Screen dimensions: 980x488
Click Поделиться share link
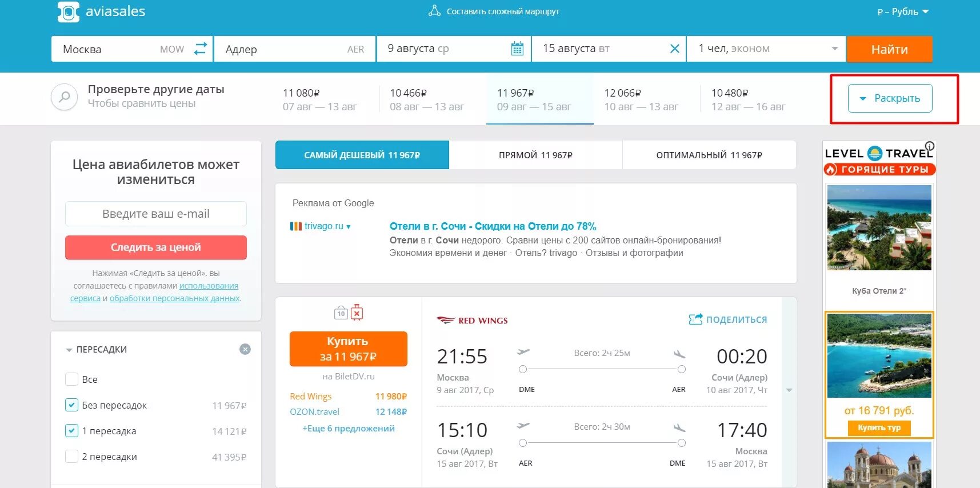coord(737,319)
